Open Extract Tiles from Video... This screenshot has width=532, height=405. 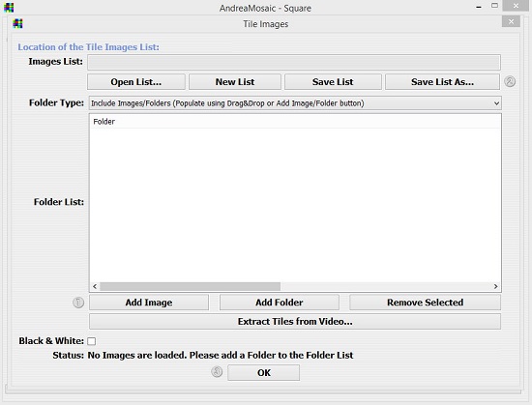(x=295, y=321)
